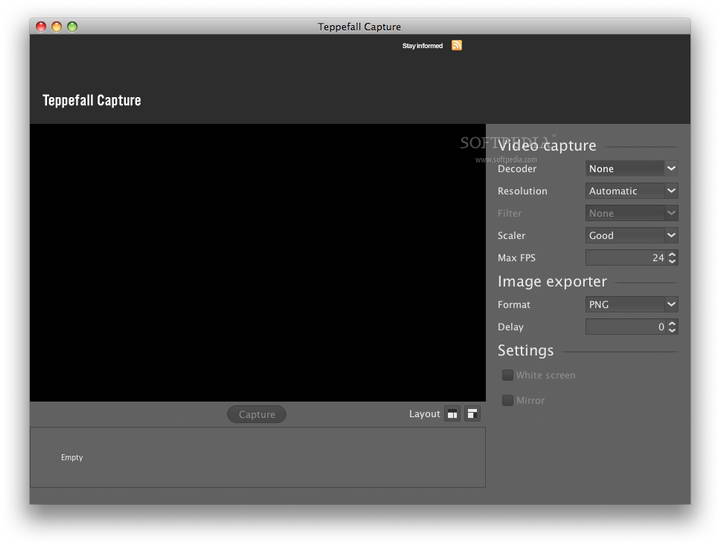Minimize the window with the yellow button

[56, 27]
